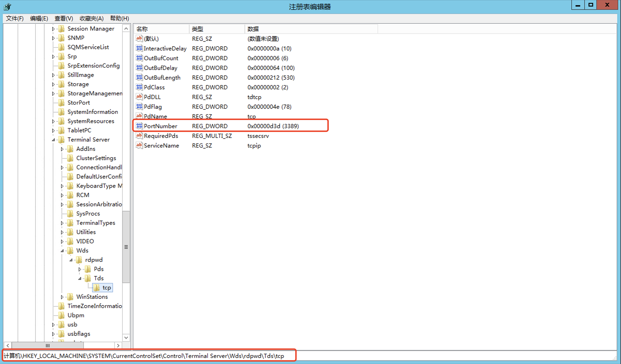Select the SQMServiceList key
The width and height of the screenshot is (621, 364).
pos(88,47)
